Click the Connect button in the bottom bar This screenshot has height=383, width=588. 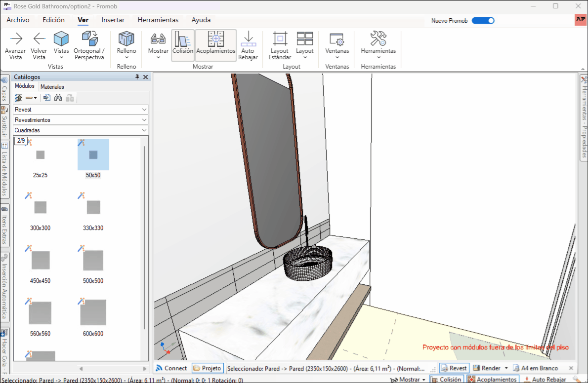tap(171, 368)
